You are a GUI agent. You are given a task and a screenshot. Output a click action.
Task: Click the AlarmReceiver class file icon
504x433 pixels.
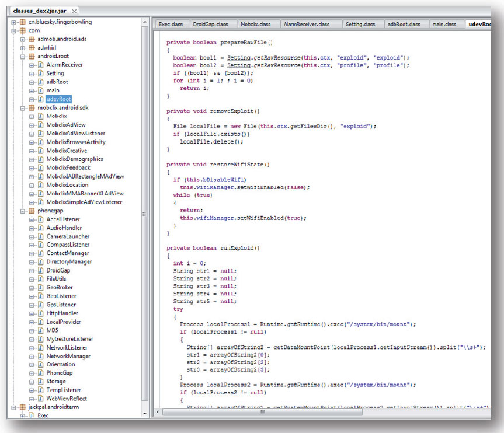[40, 65]
